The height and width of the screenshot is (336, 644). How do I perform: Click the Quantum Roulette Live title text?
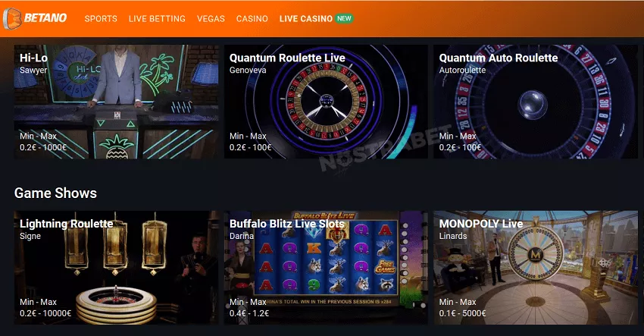287,58
